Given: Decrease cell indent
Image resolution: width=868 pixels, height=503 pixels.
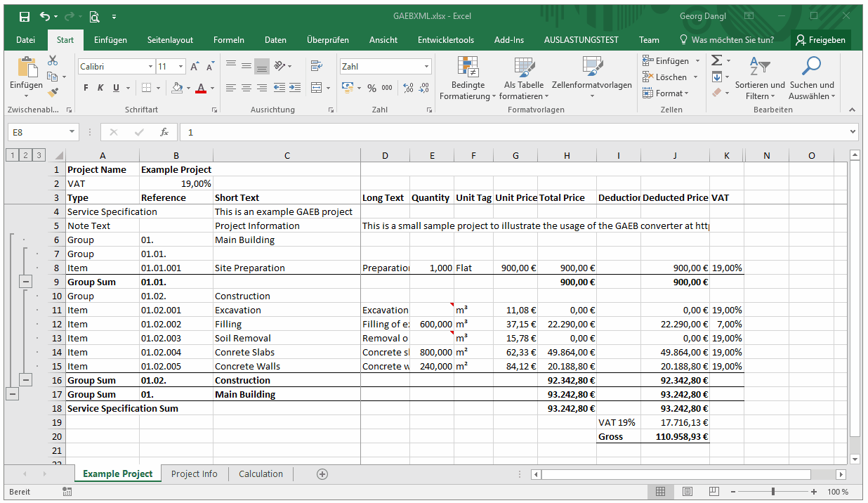Looking at the screenshot, I should [280, 88].
